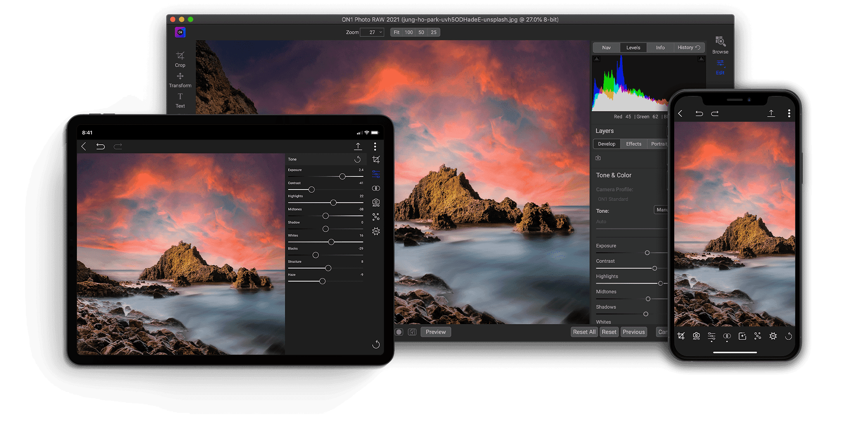
Task: Tap the crop icon in phone bottom bar
Action: pos(681,336)
